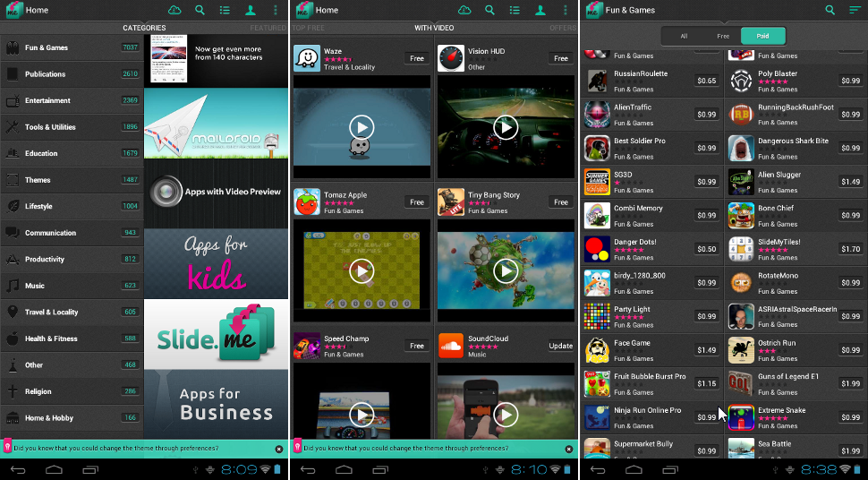Open the Health & Fitness category
The image size is (868, 480).
(72, 339)
